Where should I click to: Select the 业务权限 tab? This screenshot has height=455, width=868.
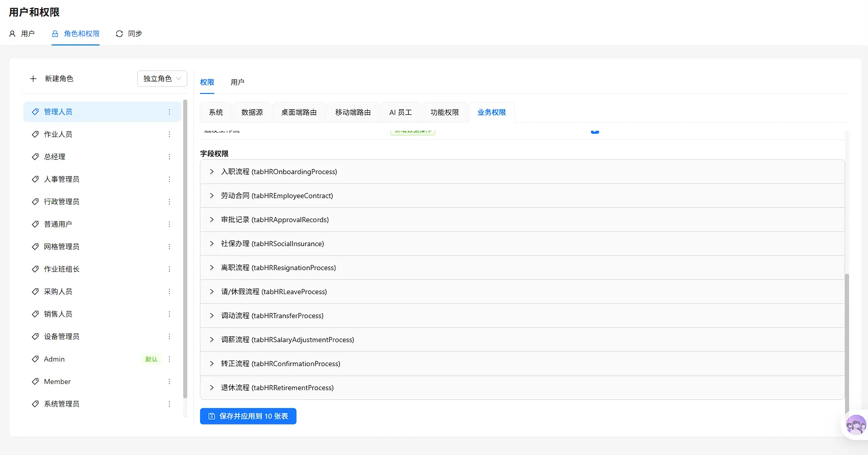pyautogui.click(x=491, y=112)
